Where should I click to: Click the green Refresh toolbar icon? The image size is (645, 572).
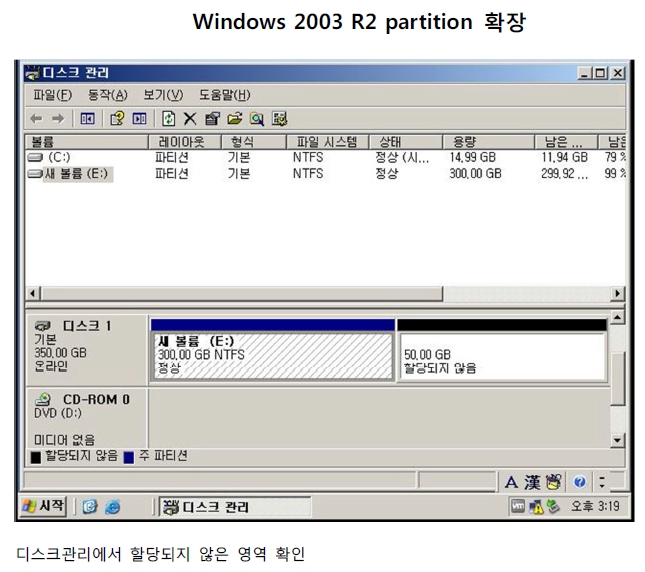(x=168, y=119)
